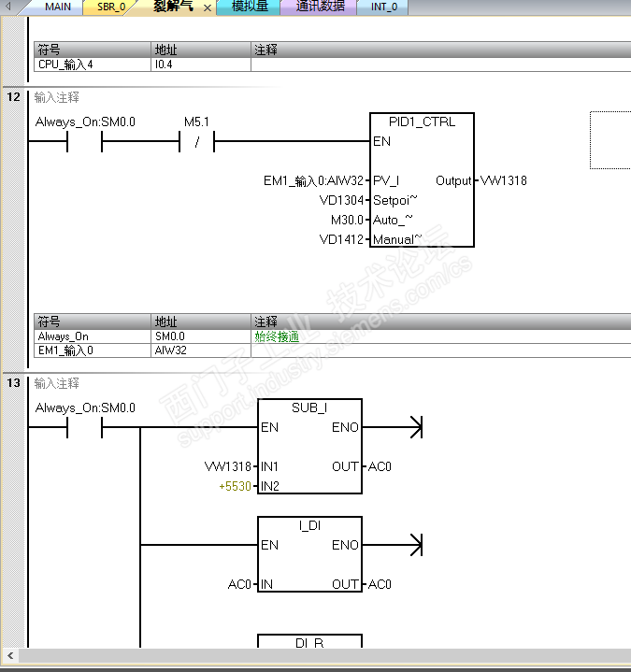Click horizontal scrollbar left arrow
Image resolution: width=631 pixels, height=672 pixels.
pyautogui.click(x=10, y=655)
